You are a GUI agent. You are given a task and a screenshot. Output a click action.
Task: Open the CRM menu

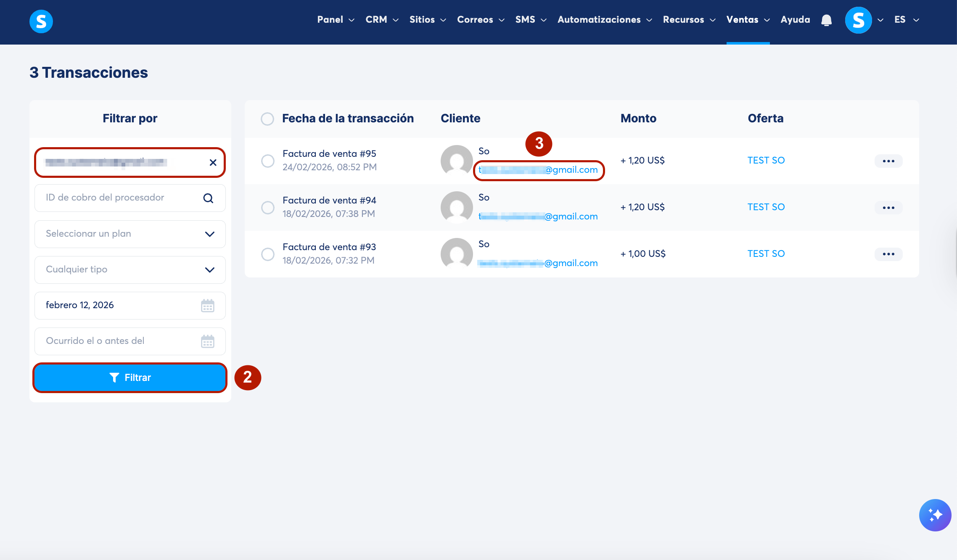pos(381,20)
